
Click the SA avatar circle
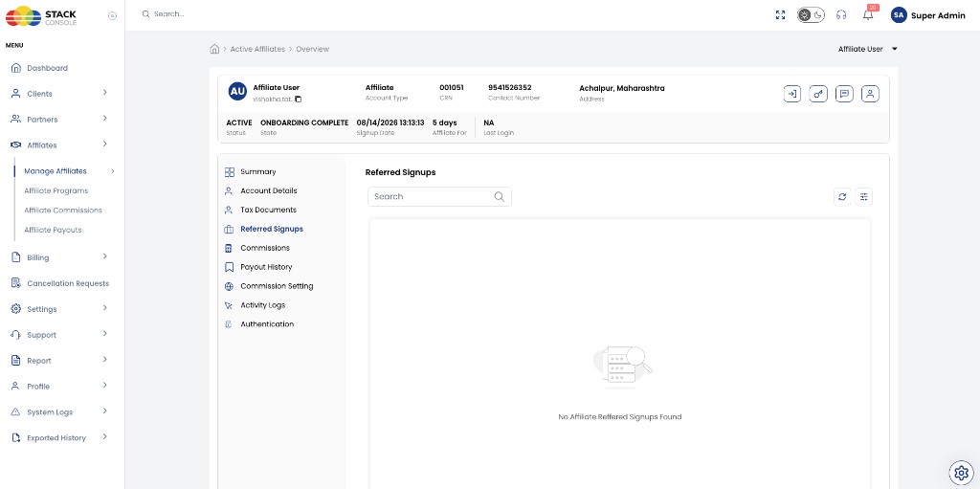tap(899, 15)
